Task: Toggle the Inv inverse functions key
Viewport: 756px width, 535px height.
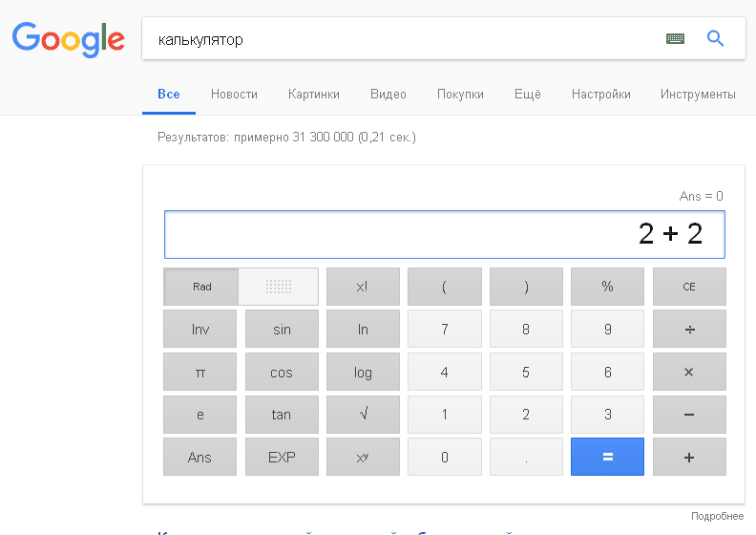Action: [x=199, y=330]
